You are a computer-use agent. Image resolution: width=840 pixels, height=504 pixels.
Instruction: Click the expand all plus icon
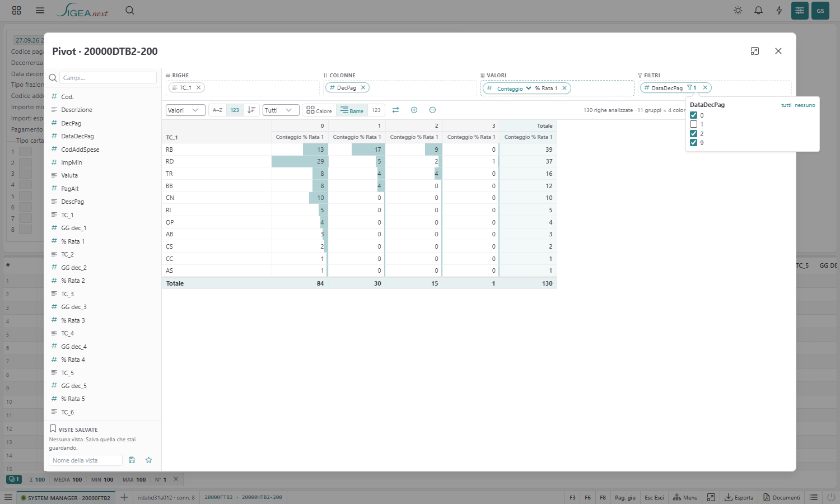414,110
